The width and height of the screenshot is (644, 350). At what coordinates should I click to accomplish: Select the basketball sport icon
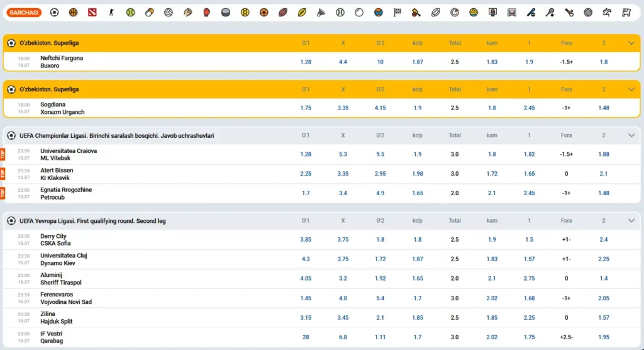click(73, 13)
